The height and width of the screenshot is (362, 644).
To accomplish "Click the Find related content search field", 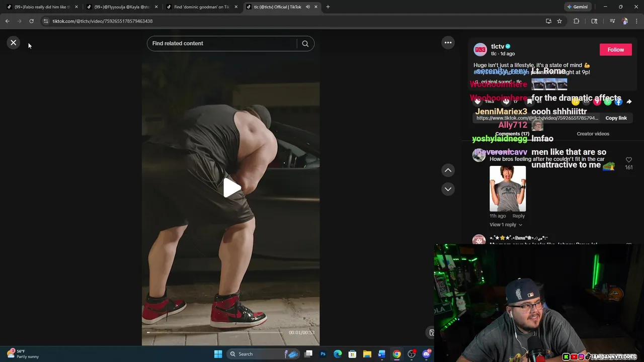I will click(x=221, y=44).
